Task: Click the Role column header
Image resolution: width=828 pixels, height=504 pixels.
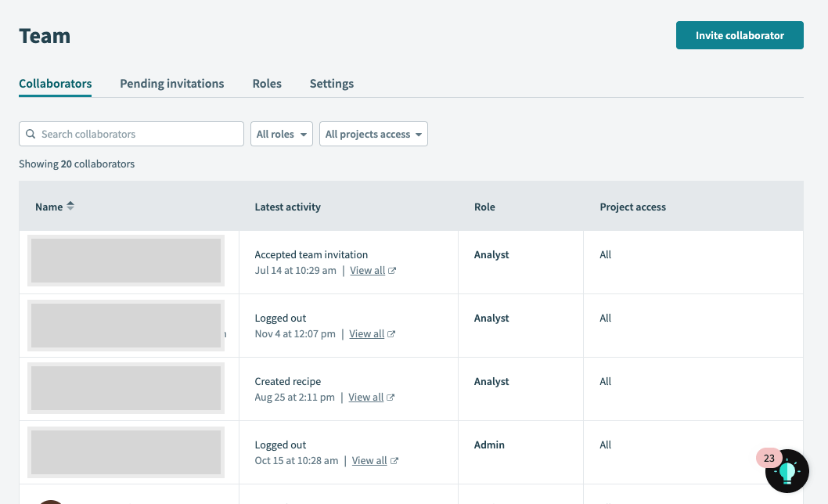Action: [x=484, y=207]
